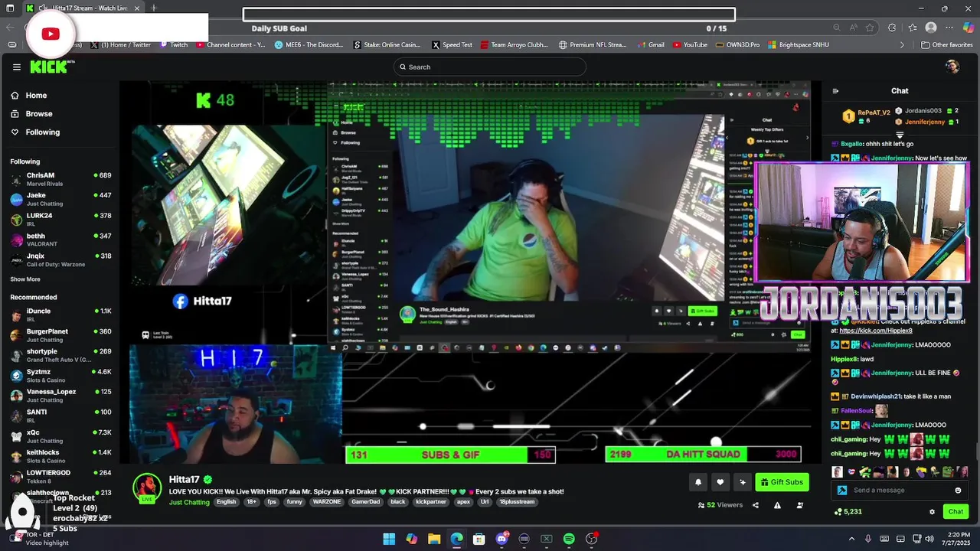The width and height of the screenshot is (980, 551).
Task: Open Jaeke channel in Following list
Action: coord(60,198)
